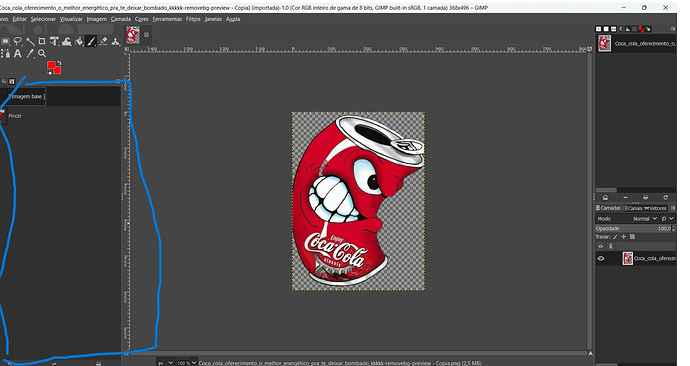This screenshot has height=366, width=690.
Task: Click the Pincel tool options label
Action: (15, 116)
